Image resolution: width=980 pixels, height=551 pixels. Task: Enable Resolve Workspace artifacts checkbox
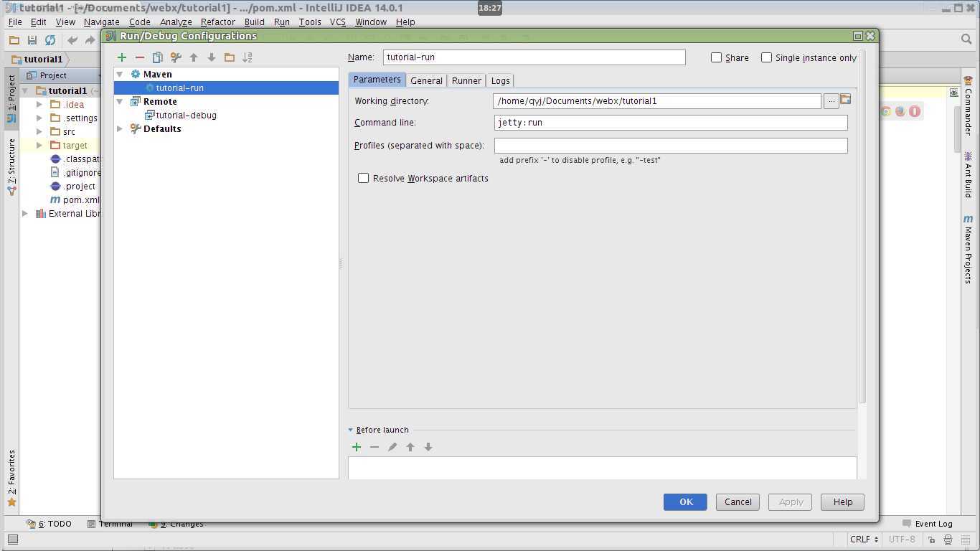coord(364,178)
